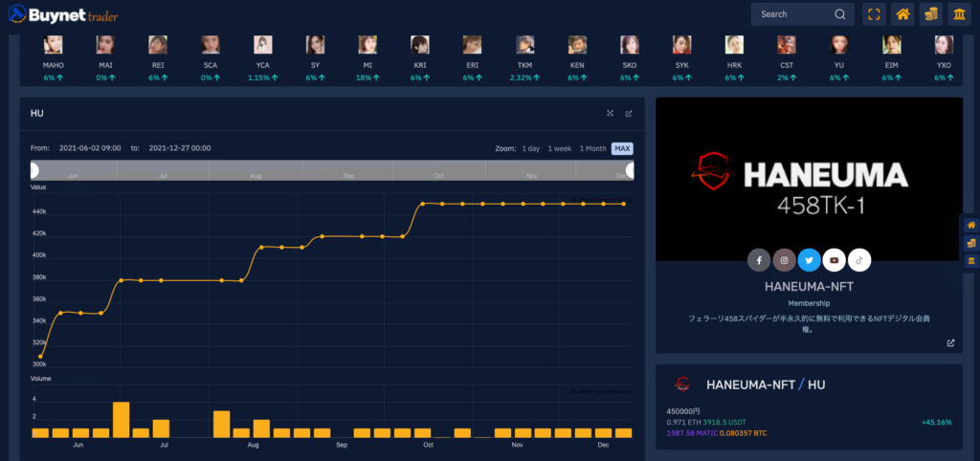
Task: Open HU chart in external link
Action: coord(629,113)
